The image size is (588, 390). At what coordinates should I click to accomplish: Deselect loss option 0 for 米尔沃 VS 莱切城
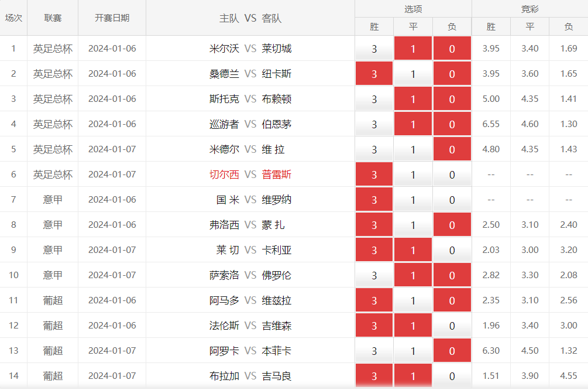pyautogui.click(x=452, y=49)
